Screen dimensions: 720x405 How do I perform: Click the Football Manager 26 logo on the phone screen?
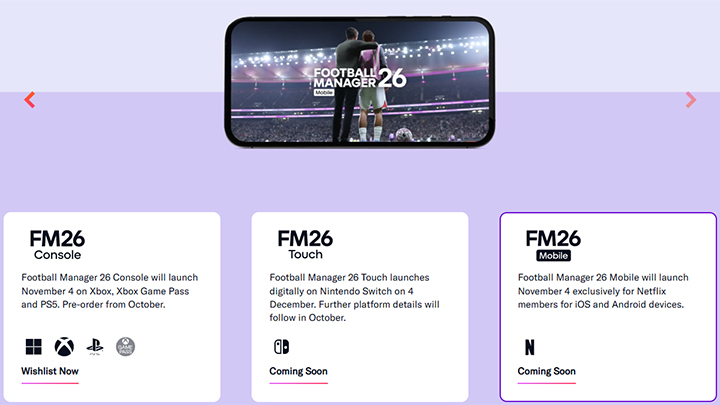pos(360,82)
